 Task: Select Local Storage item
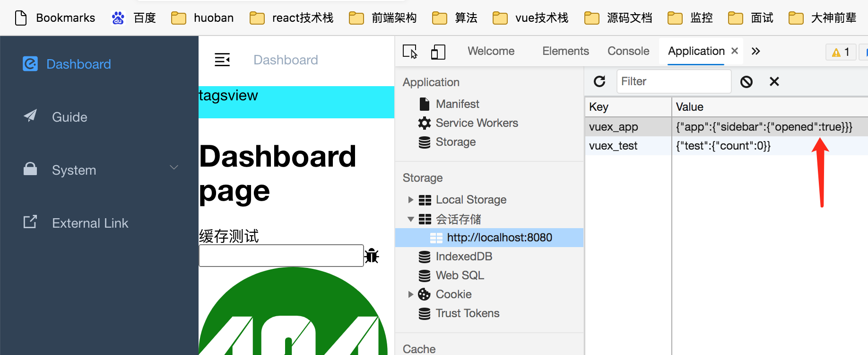pyautogui.click(x=471, y=200)
